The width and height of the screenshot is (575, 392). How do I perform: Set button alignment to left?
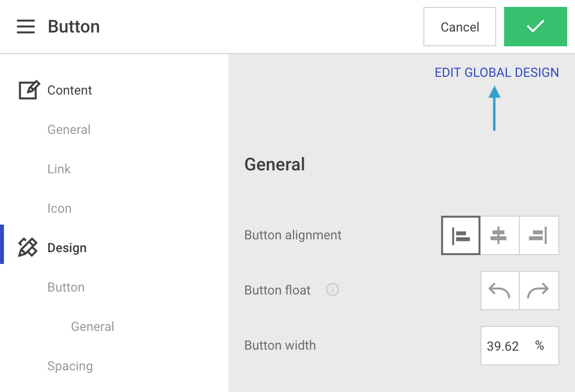click(x=461, y=235)
